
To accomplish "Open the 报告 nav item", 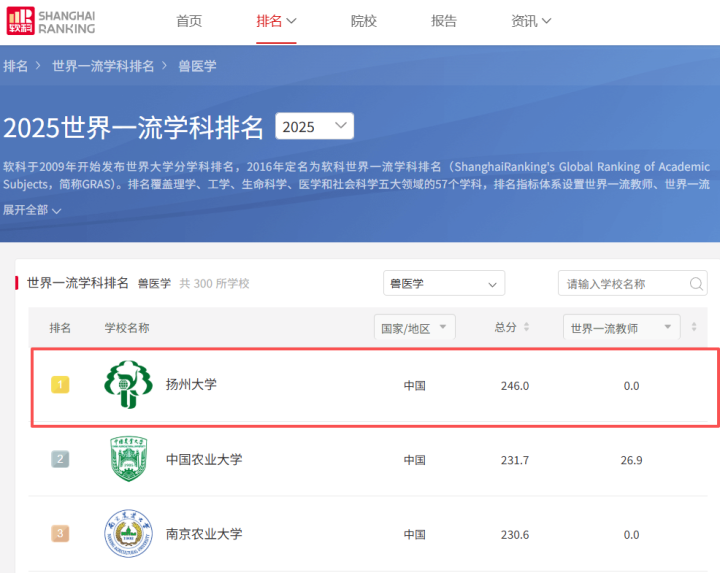I will [x=444, y=21].
